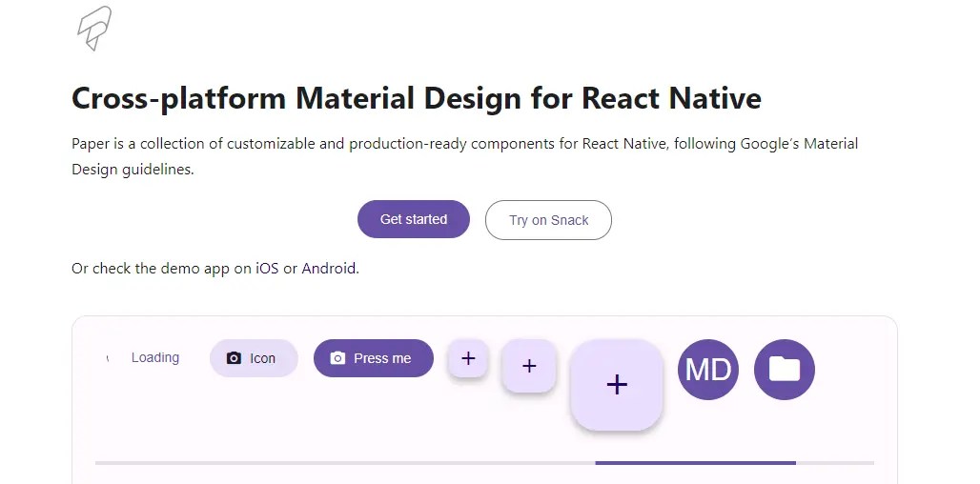980x484 pixels.
Task: Click the purple progress bar segment
Action: (696, 463)
